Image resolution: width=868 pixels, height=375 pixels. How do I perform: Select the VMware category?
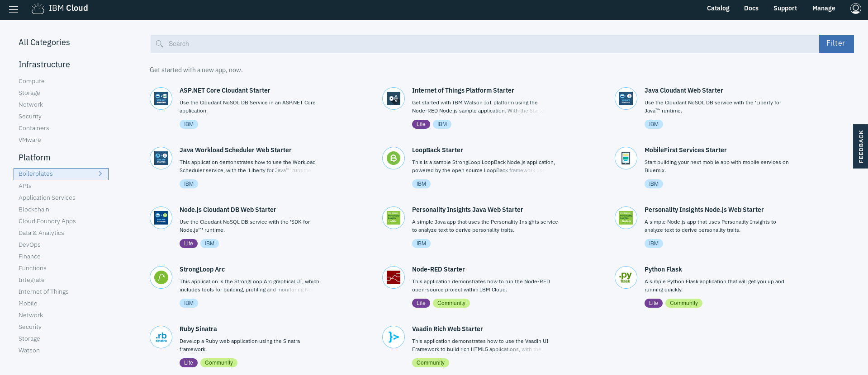pyautogui.click(x=30, y=140)
